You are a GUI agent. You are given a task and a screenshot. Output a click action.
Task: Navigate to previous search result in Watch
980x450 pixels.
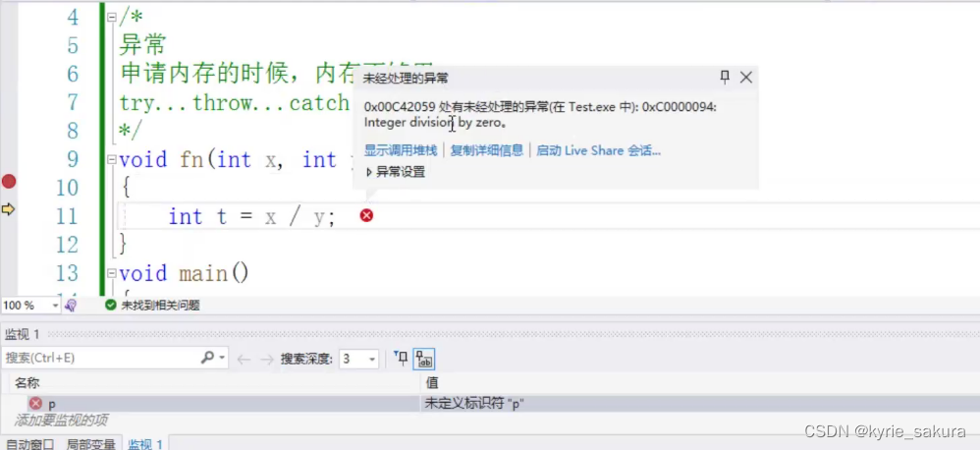click(x=244, y=359)
